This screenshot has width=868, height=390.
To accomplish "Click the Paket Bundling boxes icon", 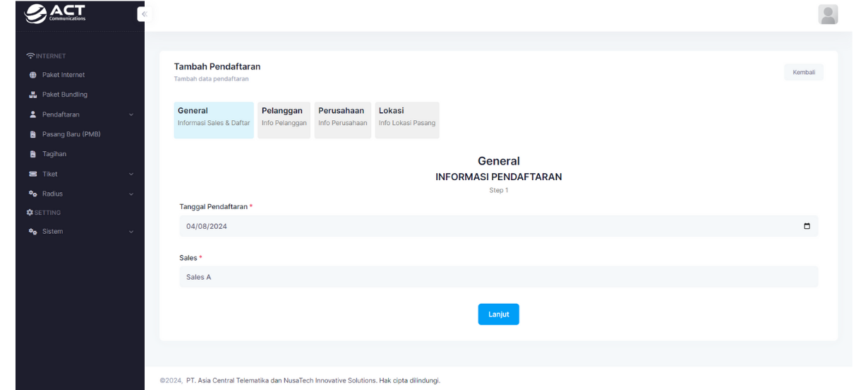I will click(32, 95).
